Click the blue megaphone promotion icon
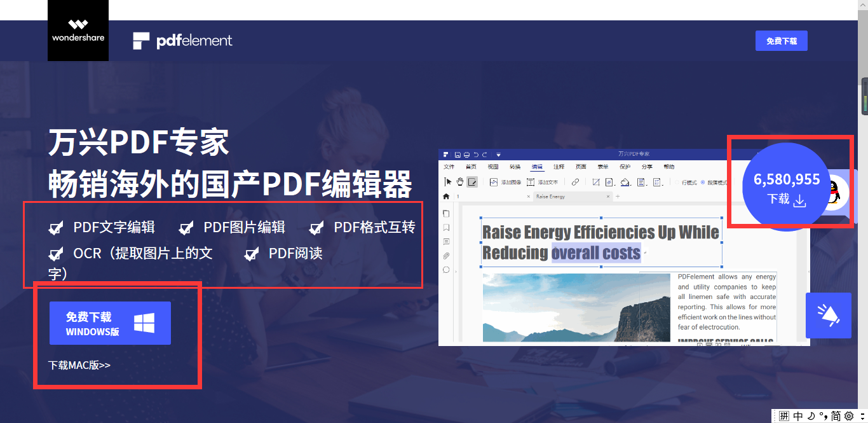 pyautogui.click(x=828, y=316)
